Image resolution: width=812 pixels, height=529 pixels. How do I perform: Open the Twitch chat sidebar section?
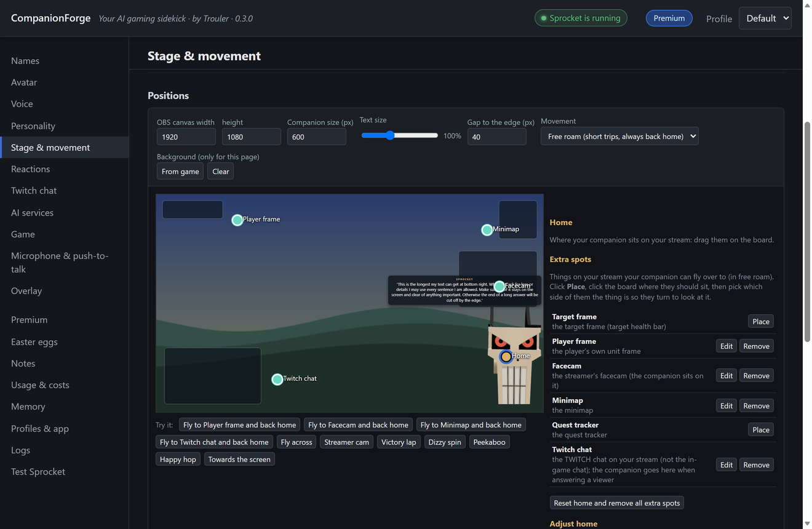tap(64, 191)
